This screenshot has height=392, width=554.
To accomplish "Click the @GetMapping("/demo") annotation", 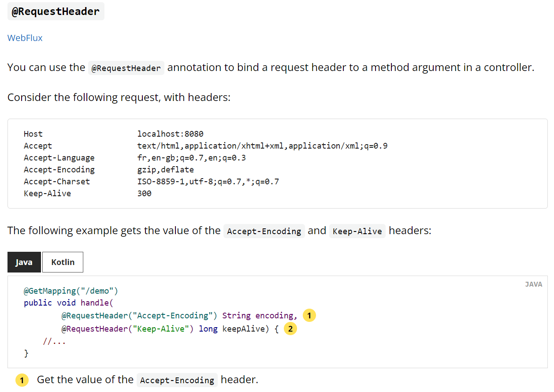I will [x=71, y=291].
